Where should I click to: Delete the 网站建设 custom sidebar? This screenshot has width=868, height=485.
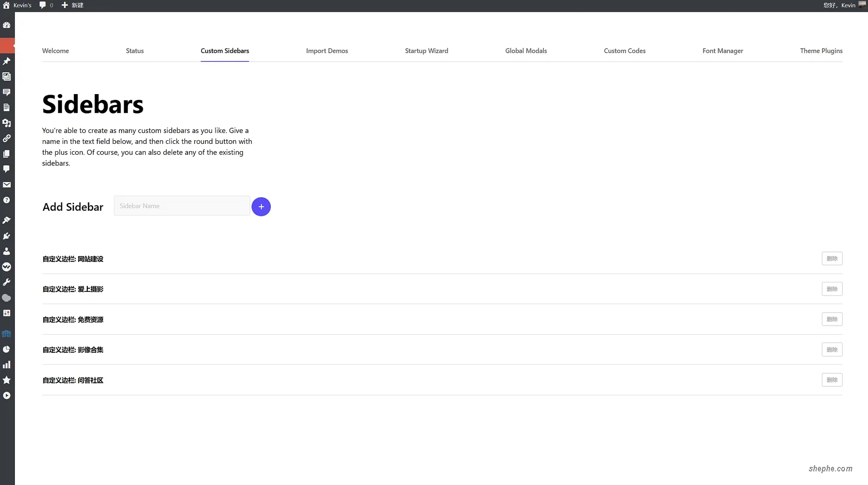pos(832,258)
